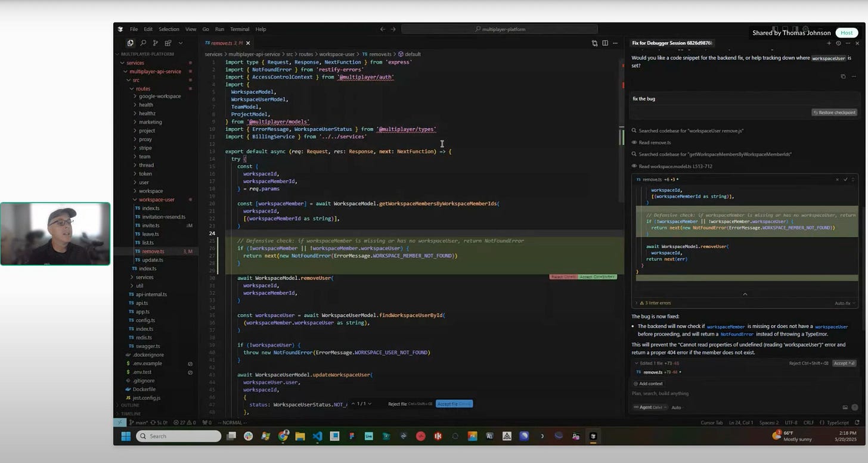
Task: Open the View menu
Action: [x=191, y=29]
